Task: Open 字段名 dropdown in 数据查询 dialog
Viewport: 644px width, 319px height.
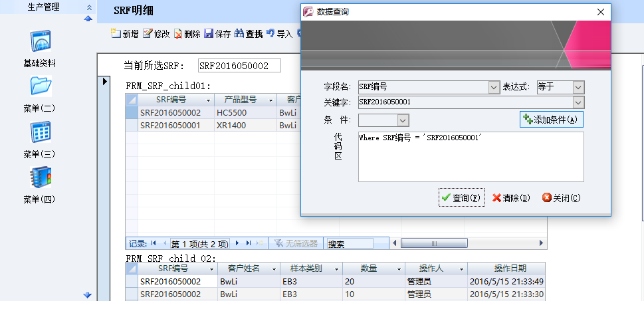Action: pyautogui.click(x=494, y=87)
